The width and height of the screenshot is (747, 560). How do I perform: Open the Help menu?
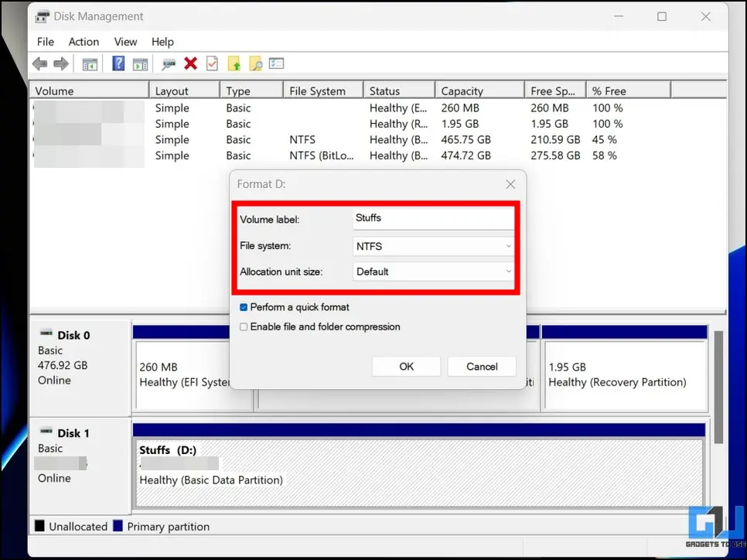pos(162,42)
